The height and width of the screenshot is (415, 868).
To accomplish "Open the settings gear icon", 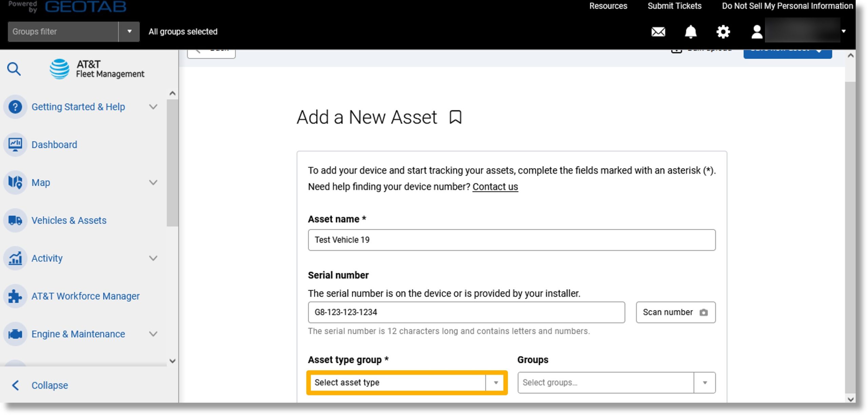I will [723, 32].
